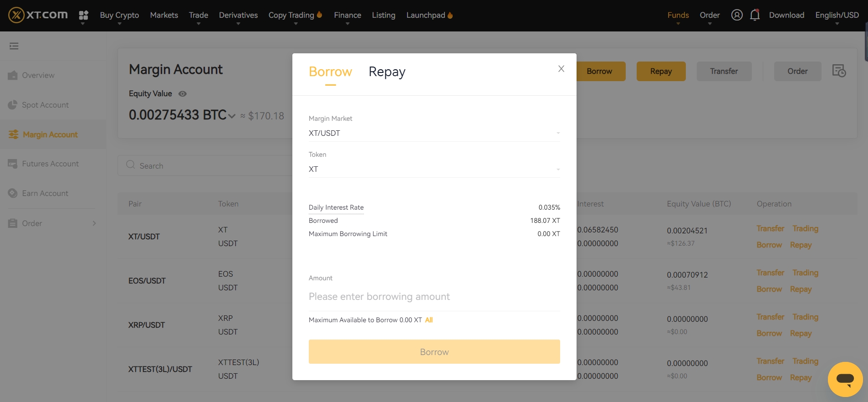This screenshot has height=402, width=868.
Task: Open the notification bell
Action: point(755,15)
